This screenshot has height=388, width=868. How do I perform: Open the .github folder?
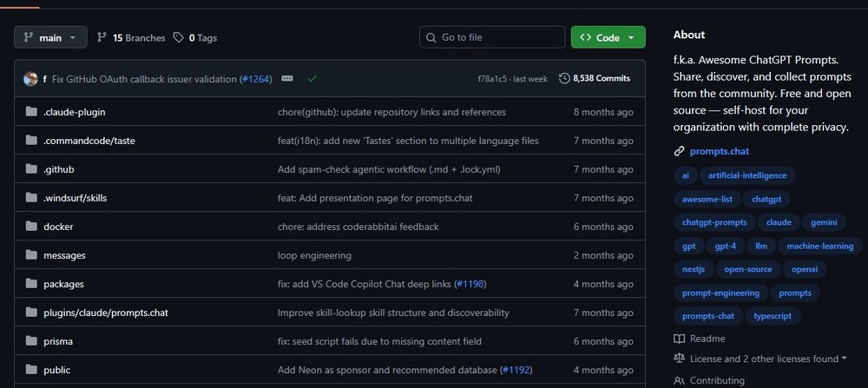(59, 169)
